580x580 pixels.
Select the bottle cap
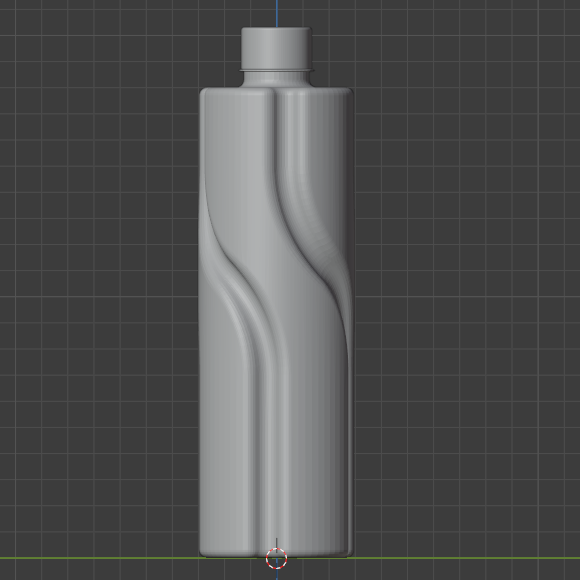[276, 47]
